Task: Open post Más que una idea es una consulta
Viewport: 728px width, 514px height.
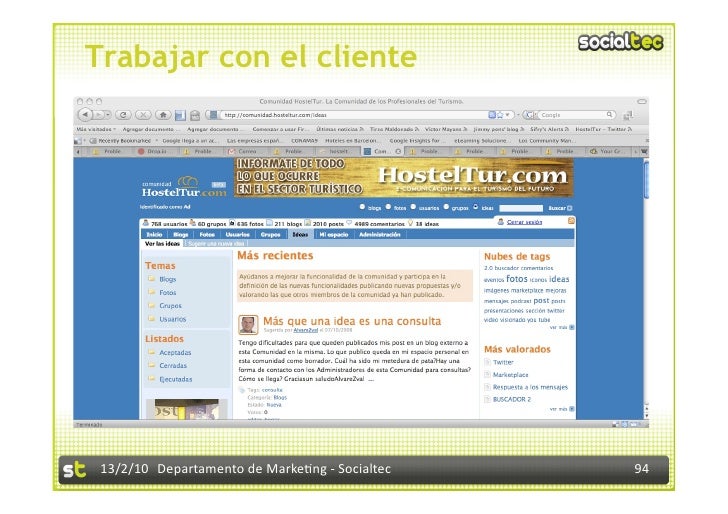Action: pos(352,321)
